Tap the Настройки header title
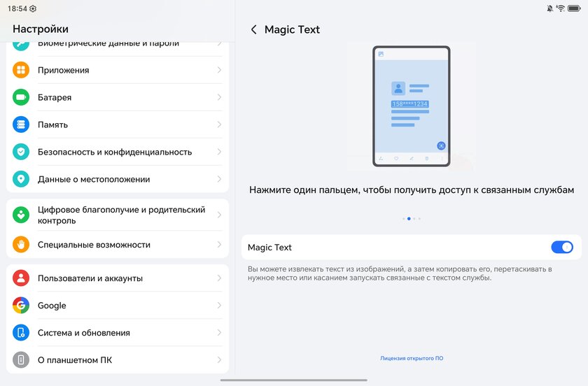Image resolution: width=588 pixels, height=386 pixels. point(41,29)
